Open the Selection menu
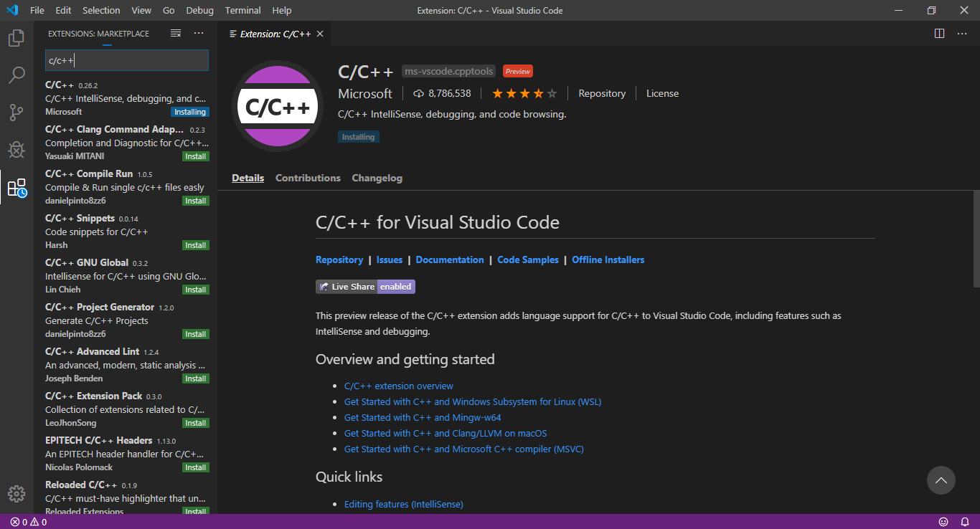Viewport: 980px width, 529px height. 101,10
